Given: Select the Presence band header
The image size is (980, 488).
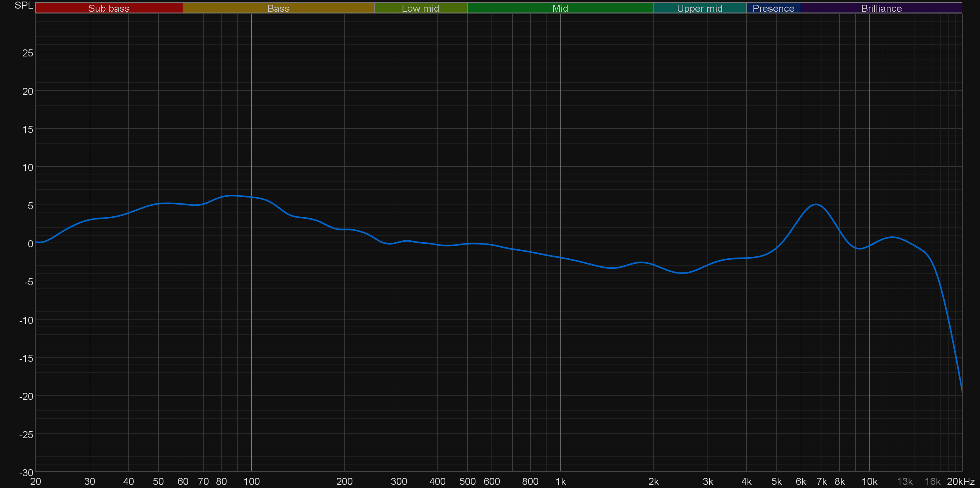Looking at the screenshot, I should pyautogui.click(x=773, y=8).
